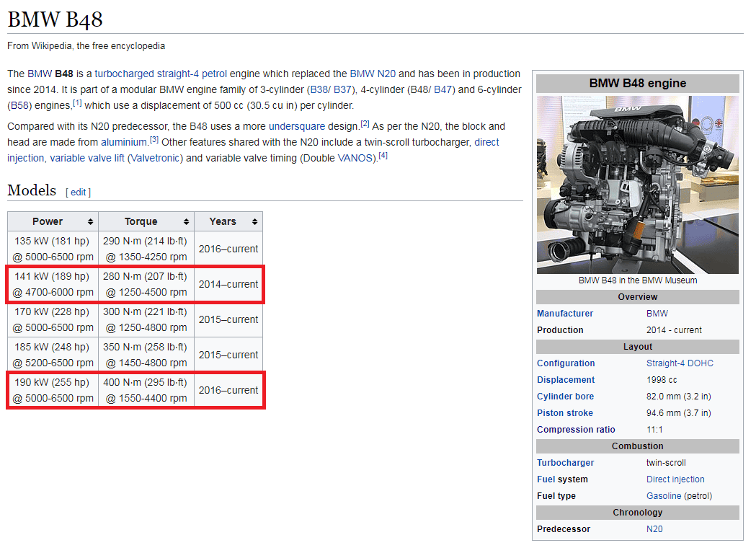756x553 pixels.
Task: Open the B58 engine link
Action: point(19,106)
